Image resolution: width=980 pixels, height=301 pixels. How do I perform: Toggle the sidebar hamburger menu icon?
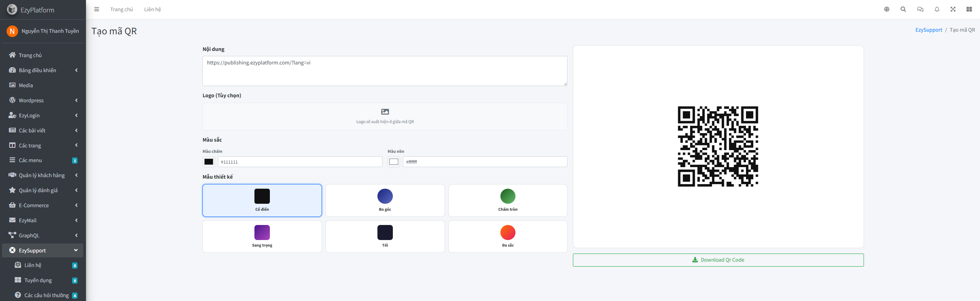[x=97, y=9]
